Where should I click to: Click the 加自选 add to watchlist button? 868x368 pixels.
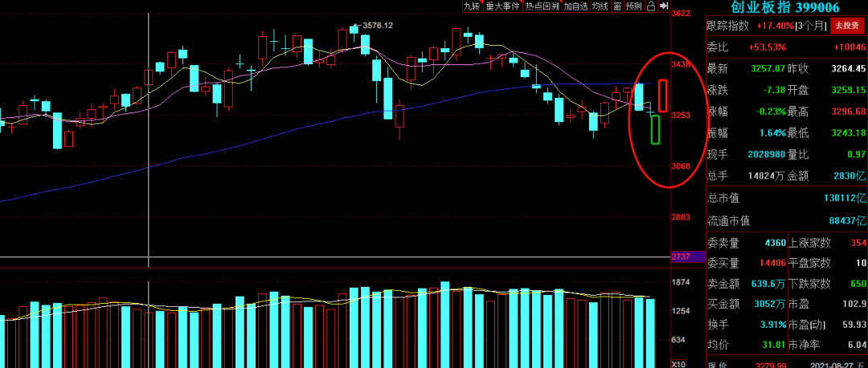click(575, 6)
